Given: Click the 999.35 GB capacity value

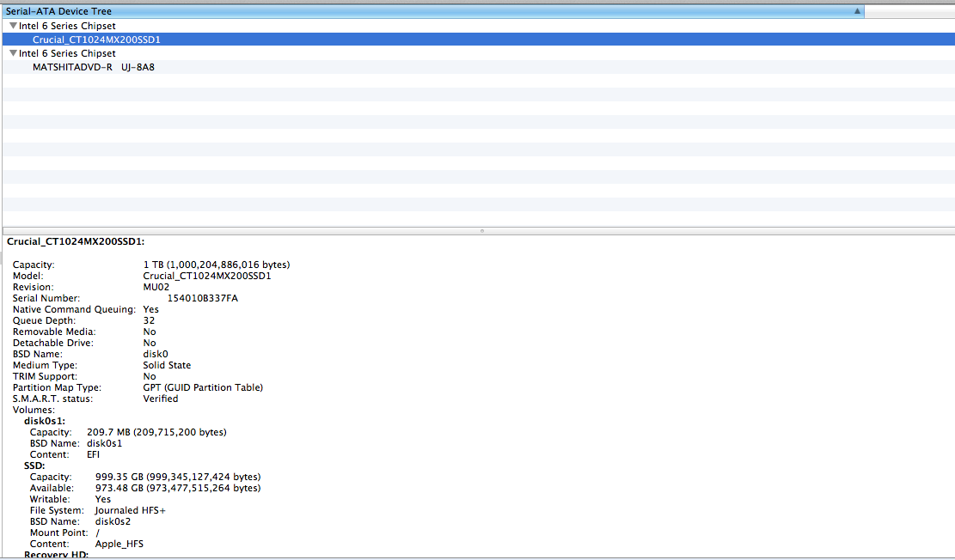Looking at the screenshot, I should pos(178,477).
